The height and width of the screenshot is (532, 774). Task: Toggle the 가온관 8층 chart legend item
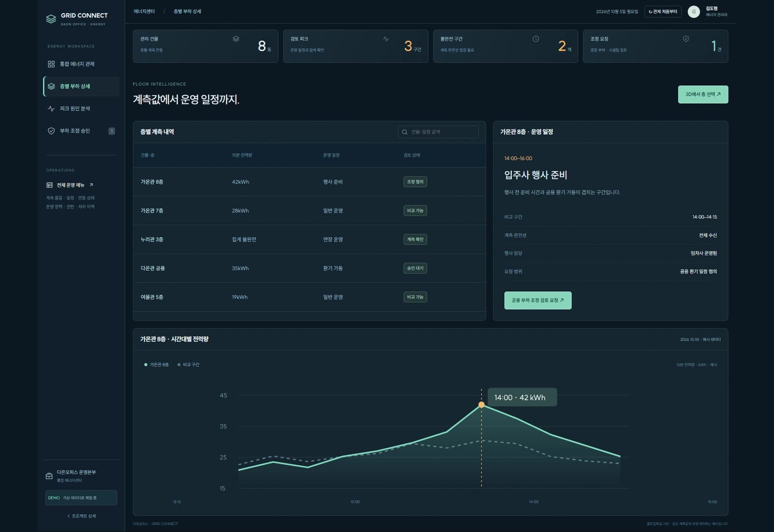point(157,365)
